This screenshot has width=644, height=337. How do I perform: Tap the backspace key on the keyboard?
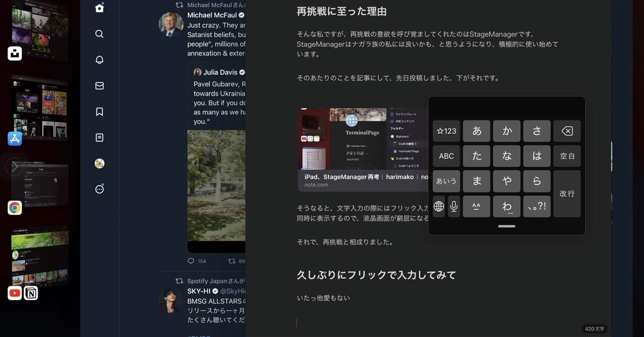point(567,131)
